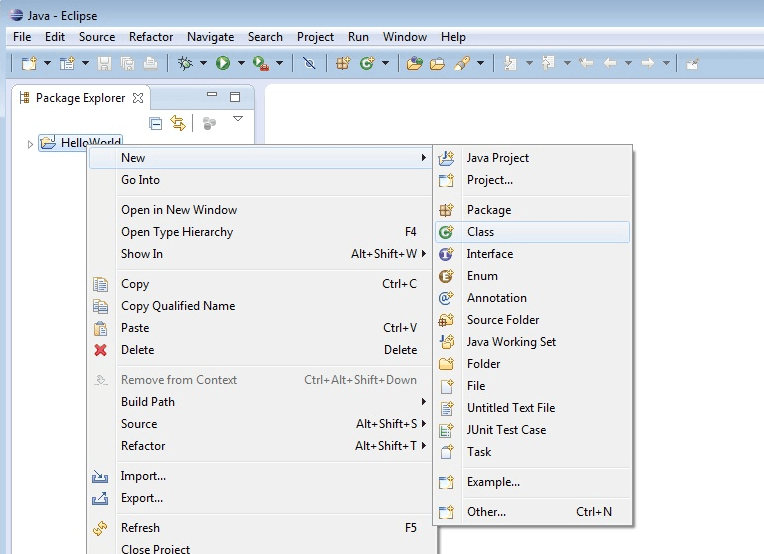Choose Open Type Hierarchy from context menu
Image resolution: width=764 pixels, height=554 pixels.
point(260,232)
